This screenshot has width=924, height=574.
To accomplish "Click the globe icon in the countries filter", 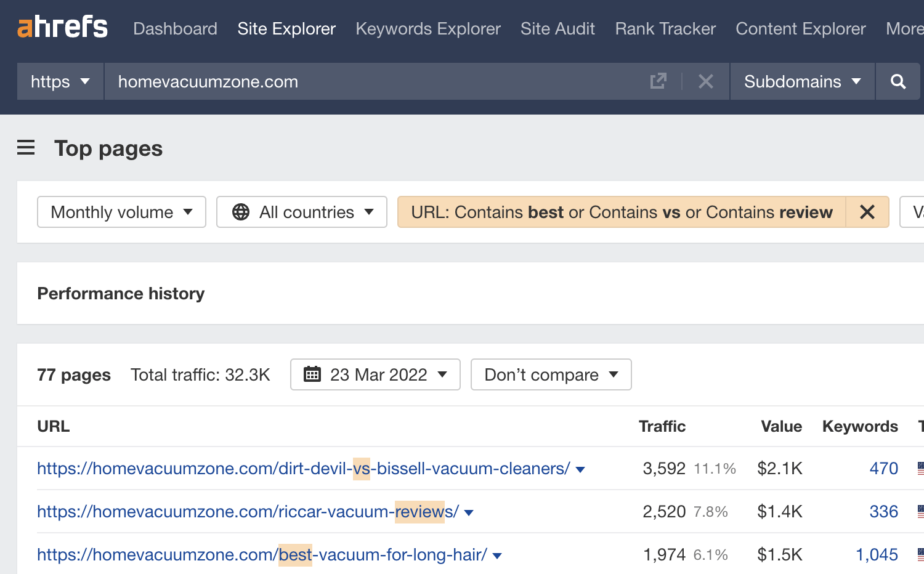I will coord(241,212).
